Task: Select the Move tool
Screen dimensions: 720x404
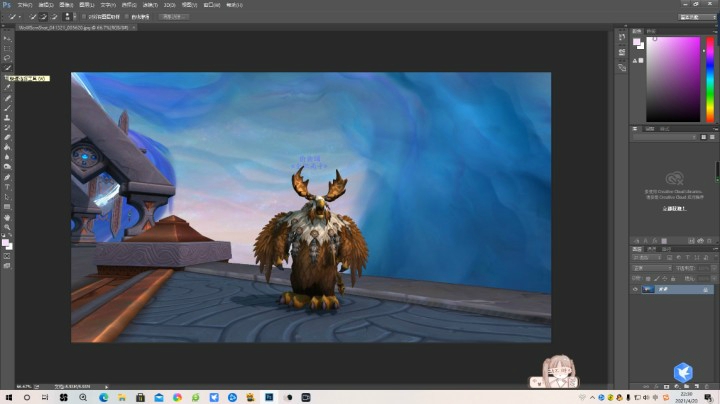Action: (7, 39)
